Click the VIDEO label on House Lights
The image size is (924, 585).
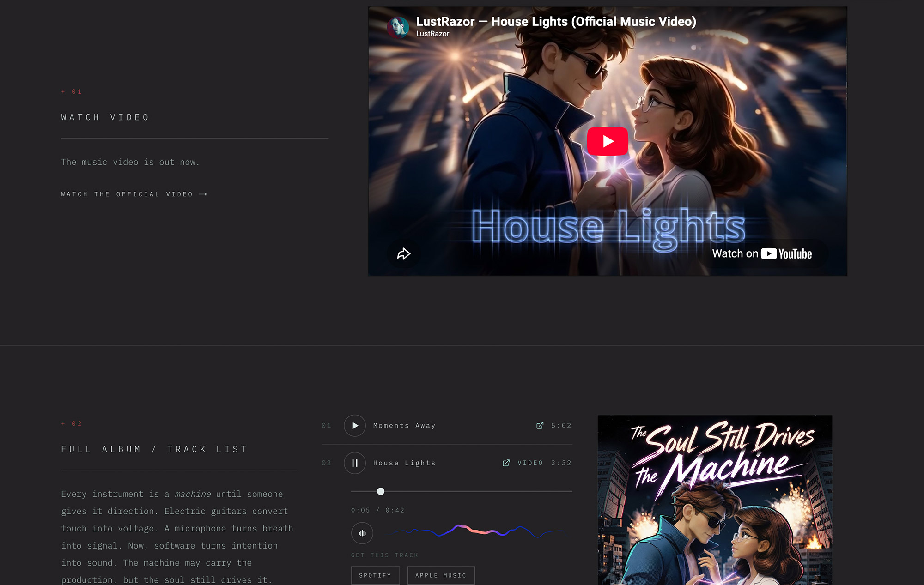(x=530, y=463)
